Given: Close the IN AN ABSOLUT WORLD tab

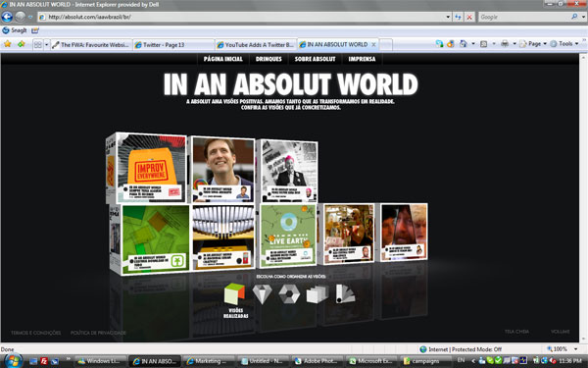Looking at the screenshot, I should tap(373, 44).
